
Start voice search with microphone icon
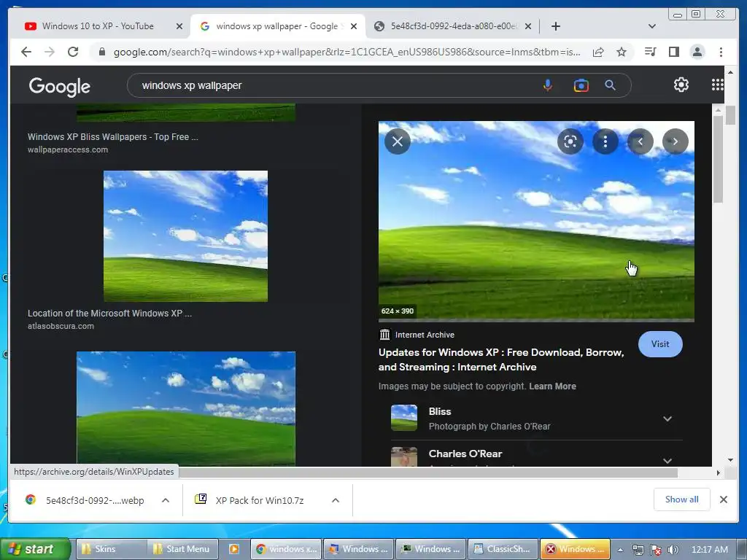548,85
